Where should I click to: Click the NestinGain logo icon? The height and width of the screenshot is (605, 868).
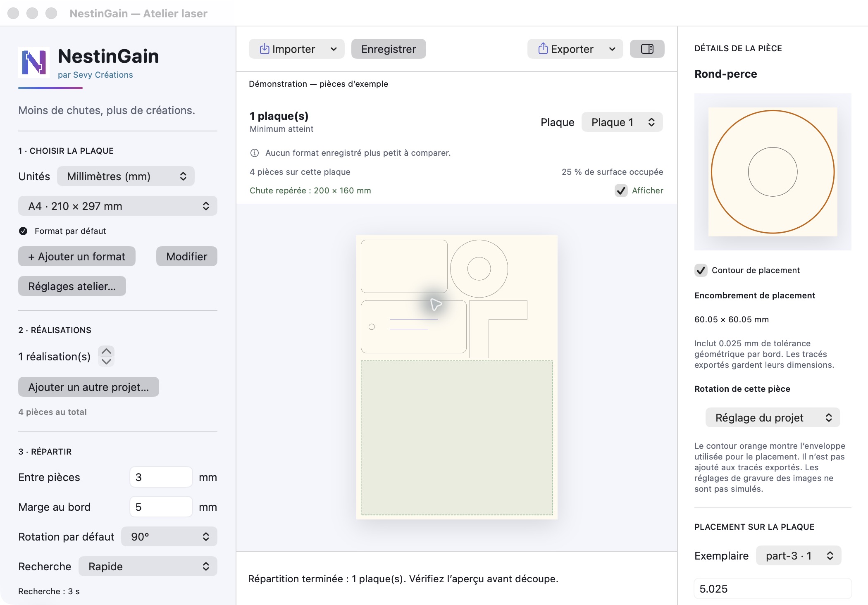click(x=34, y=62)
